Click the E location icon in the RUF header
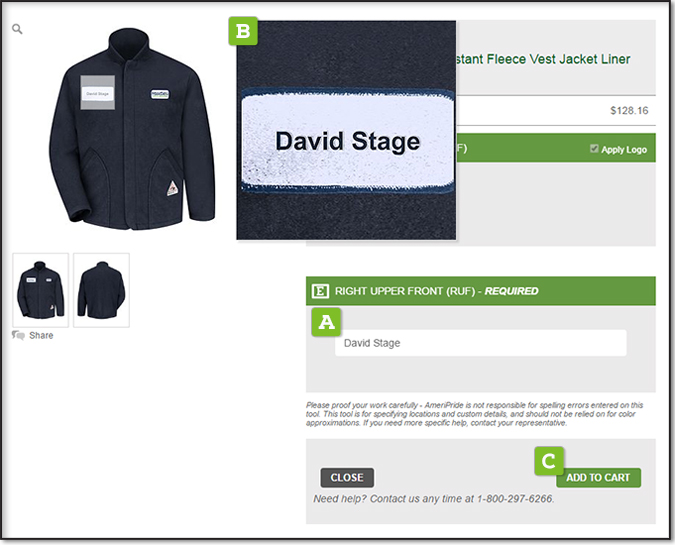 coord(320,291)
